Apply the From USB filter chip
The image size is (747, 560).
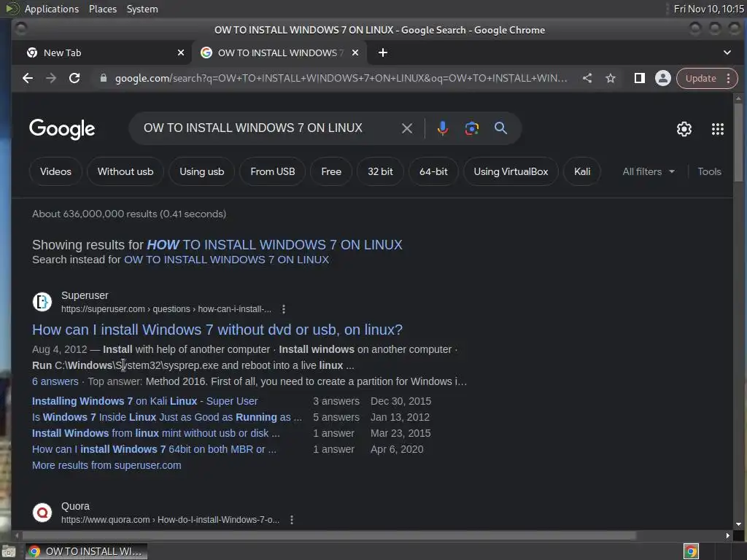click(x=273, y=171)
